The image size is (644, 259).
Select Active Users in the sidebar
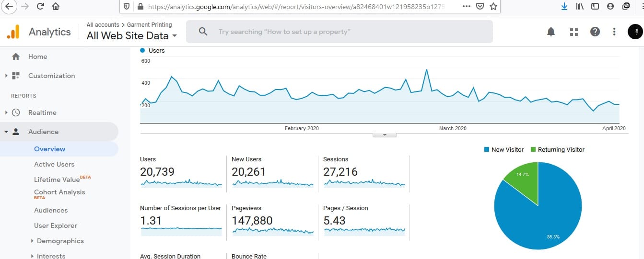(54, 164)
